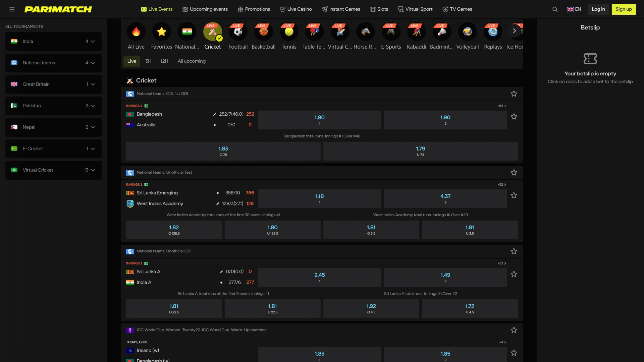Switch to the Tennis sport icon
Viewport: 644px width, 362px height.
coord(289,32)
